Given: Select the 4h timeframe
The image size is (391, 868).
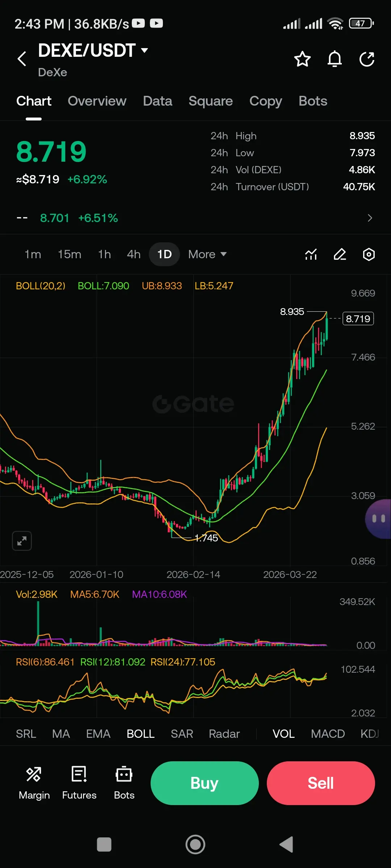Looking at the screenshot, I should click(x=134, y=254).
